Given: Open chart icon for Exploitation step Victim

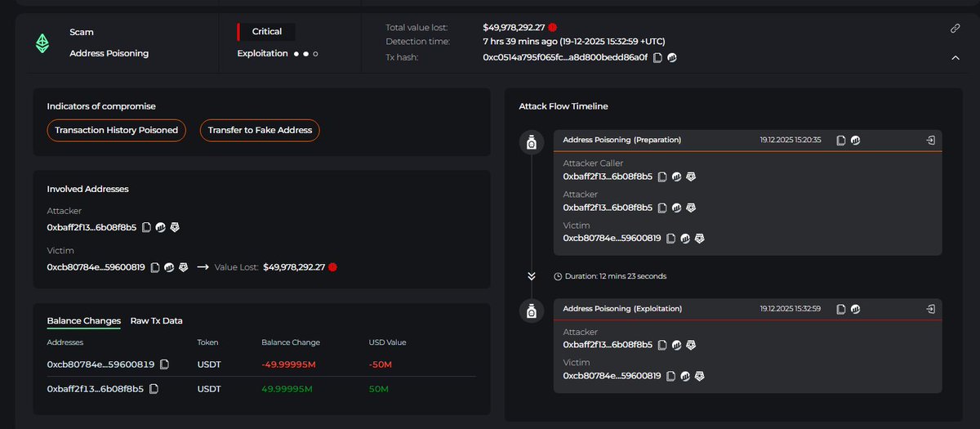Looking at the screenshot, I should coord(685,376).
